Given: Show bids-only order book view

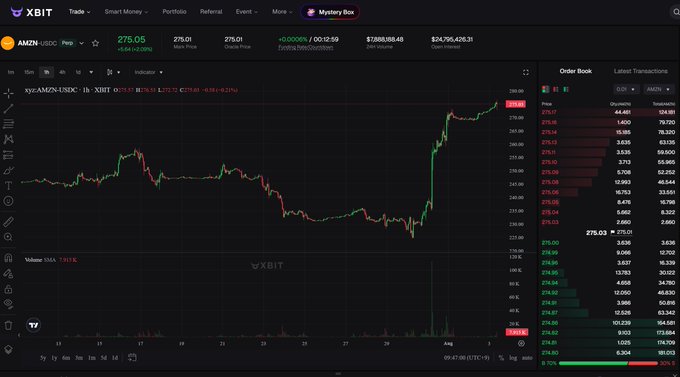Looking at the screenshot, I should point(566,89).
